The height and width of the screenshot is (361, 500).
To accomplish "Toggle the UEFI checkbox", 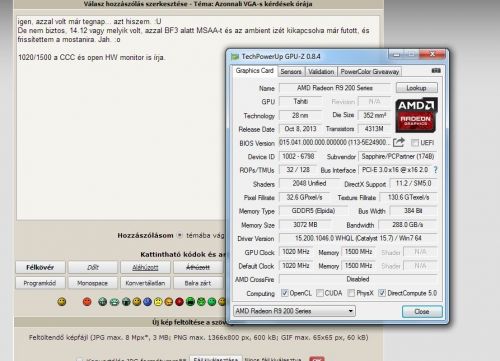I will [415, 143].
